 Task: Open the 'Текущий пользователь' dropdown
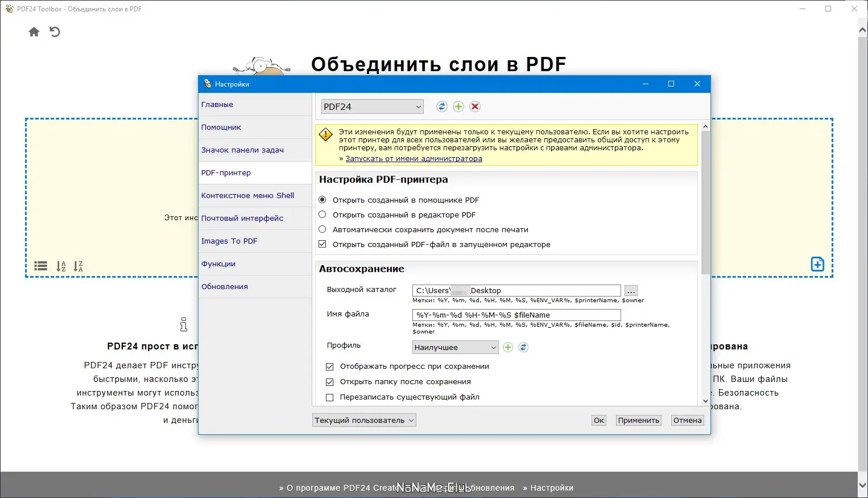(x=364, y=420)
